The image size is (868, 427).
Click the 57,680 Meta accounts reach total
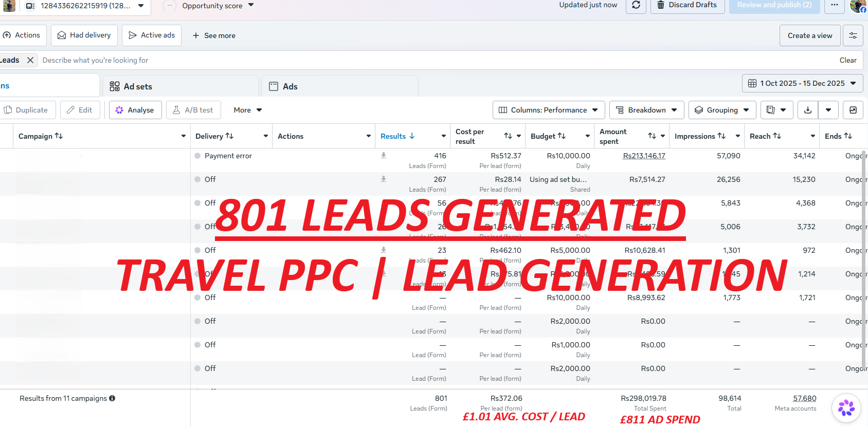point(805,398)
